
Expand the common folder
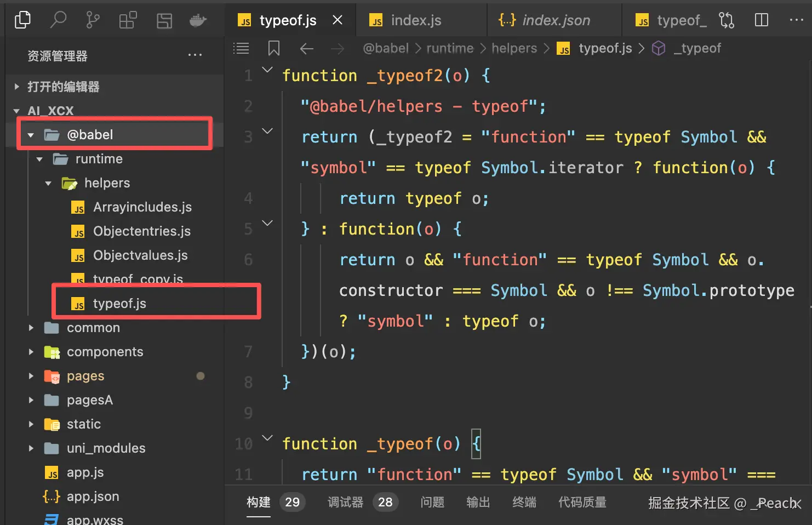(x=115, y=328)
